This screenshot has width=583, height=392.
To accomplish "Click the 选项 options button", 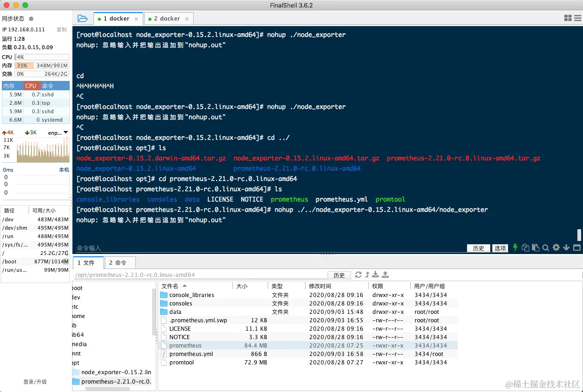I will click(500, 248).
